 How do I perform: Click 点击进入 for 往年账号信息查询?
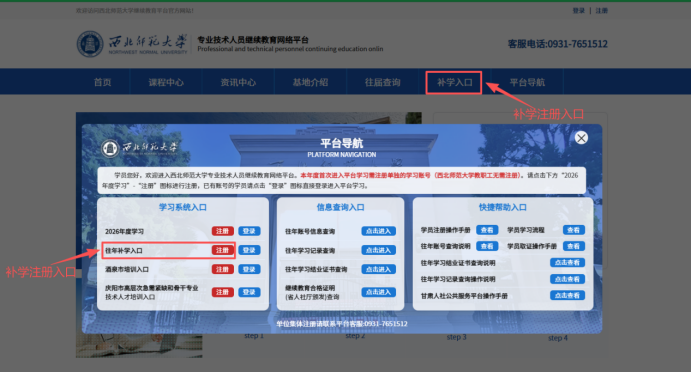[x=379, y=231]
